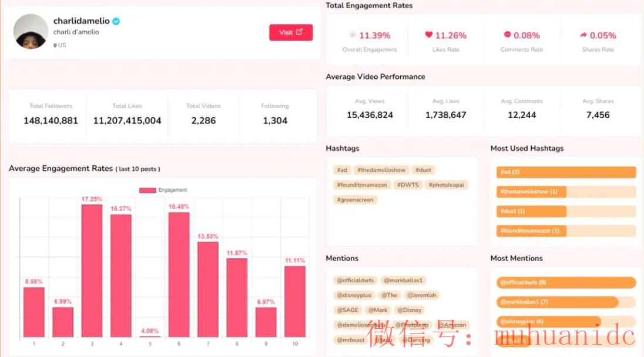Click the post 9 bar labeled 6.97%
The width and height of the screenshot is (644, 357).
(266, 322)
